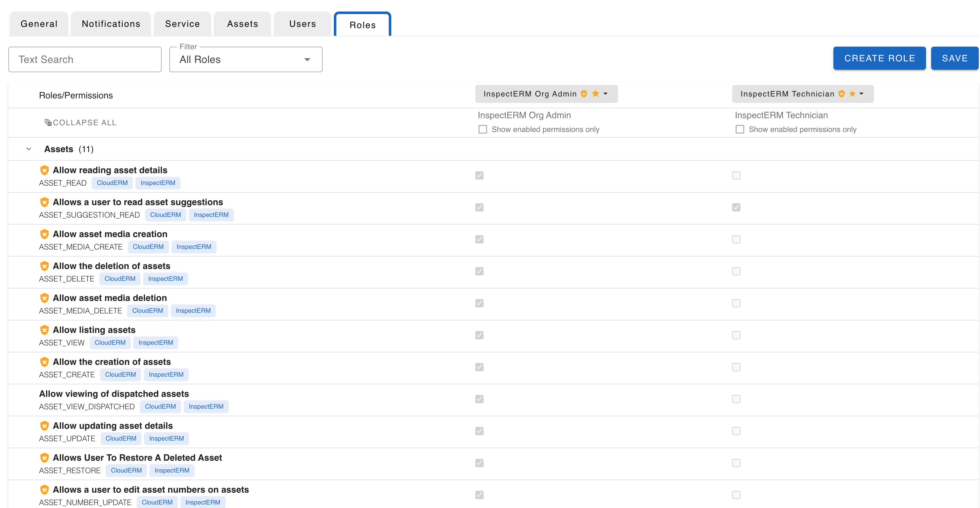Toggle ASSET_READ checkbox for InspectERM Technician

click(x=736, y=175)
